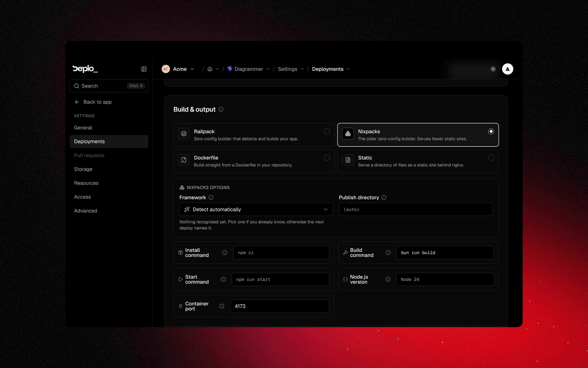This screenshot has width=588, height=368.
Task: Click the Diagrammer breadcrumb label
Action: 249,69
